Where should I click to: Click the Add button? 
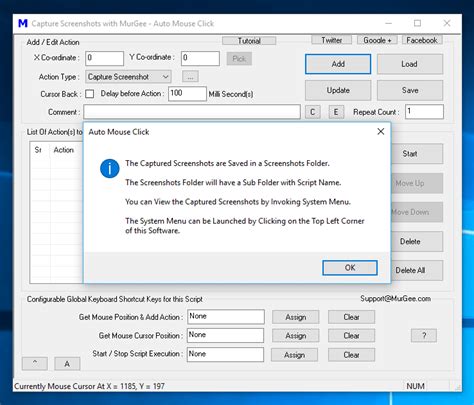tap(338, 64)
